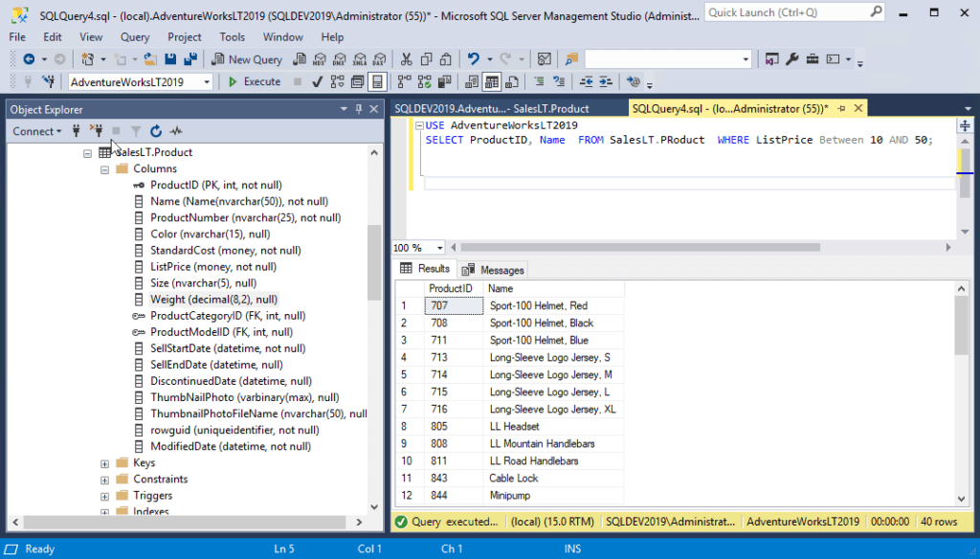980x559 pixels.
Task: Refresh the Object Explorer tree
Action: (156, 131)
